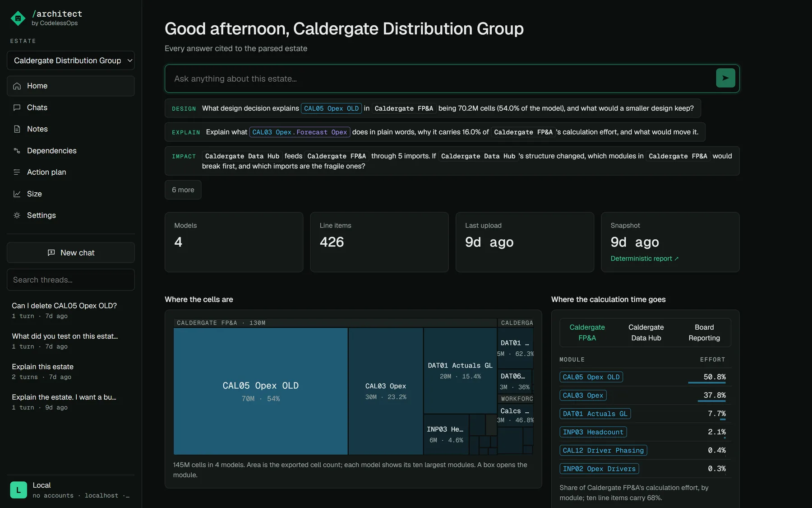The height and width of the screenshot is (508, 812).
Task: Select the IMPACT suggested question
Action: (x=452, y=161)
